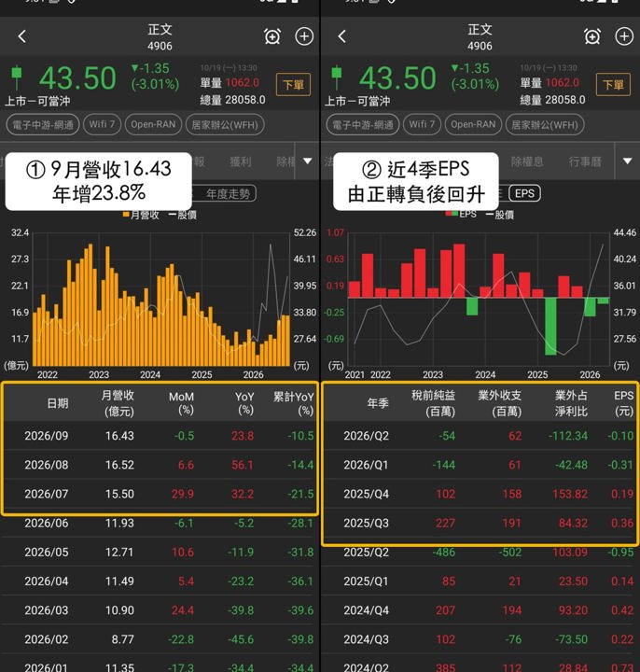The width and height of the screenshot is (640, 672).
Task: Select the 2025/Q2 earnings row
Action: [x=480, y=552]
